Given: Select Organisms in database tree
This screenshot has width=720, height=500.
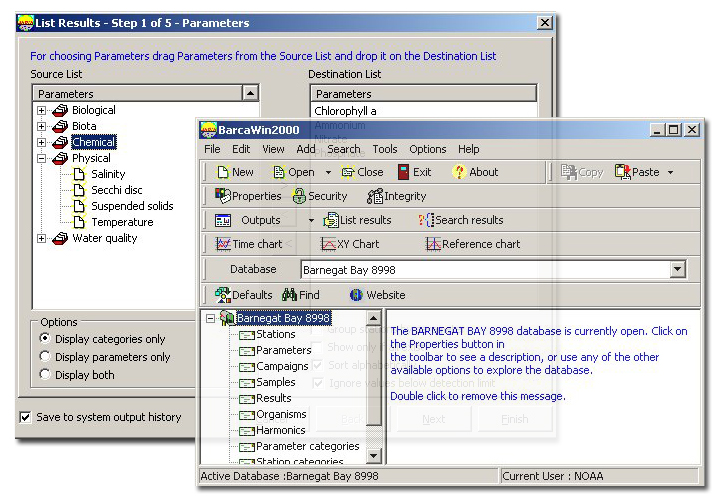Looking at the screenshot, I should click(281, 414).
